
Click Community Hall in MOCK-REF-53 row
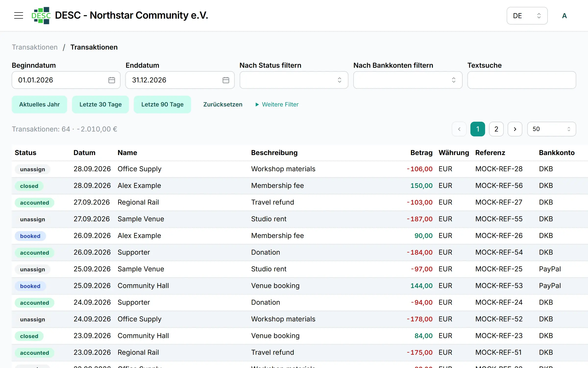coord(143,286)
